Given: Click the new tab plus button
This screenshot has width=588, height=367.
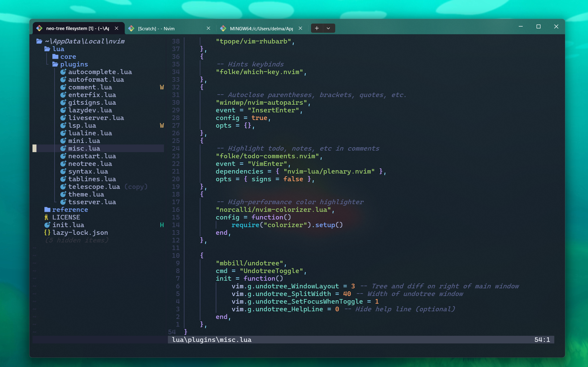Looking at the screenshot, I should pyautogui.click(x=317, y=28).
